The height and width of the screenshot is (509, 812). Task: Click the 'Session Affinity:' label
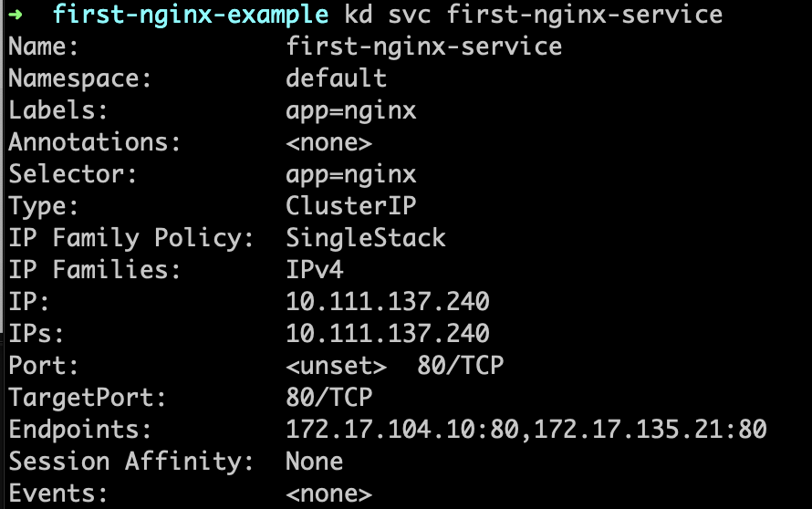pyautogui.click(x=130, y=462)
